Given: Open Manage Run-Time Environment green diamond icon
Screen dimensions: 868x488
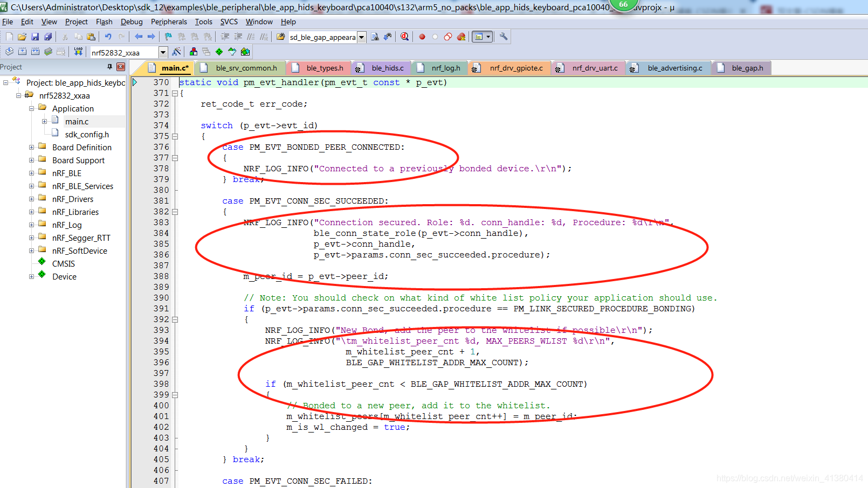Looking at the screenshot, I should [x=219, y=52].
